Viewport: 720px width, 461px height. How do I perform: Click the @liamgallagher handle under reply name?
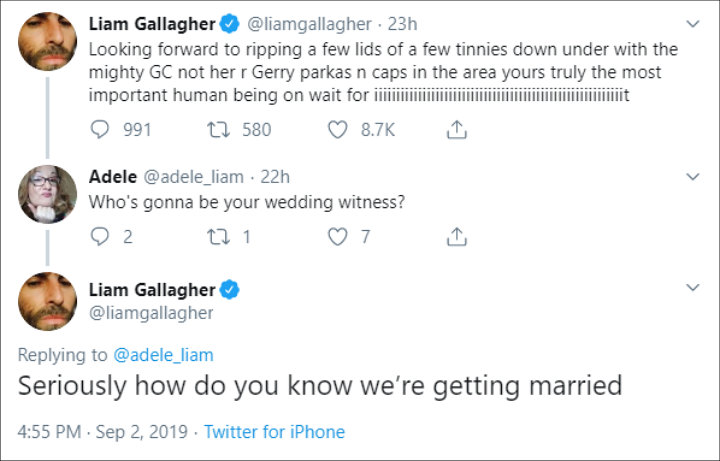[x=150, y=313]
